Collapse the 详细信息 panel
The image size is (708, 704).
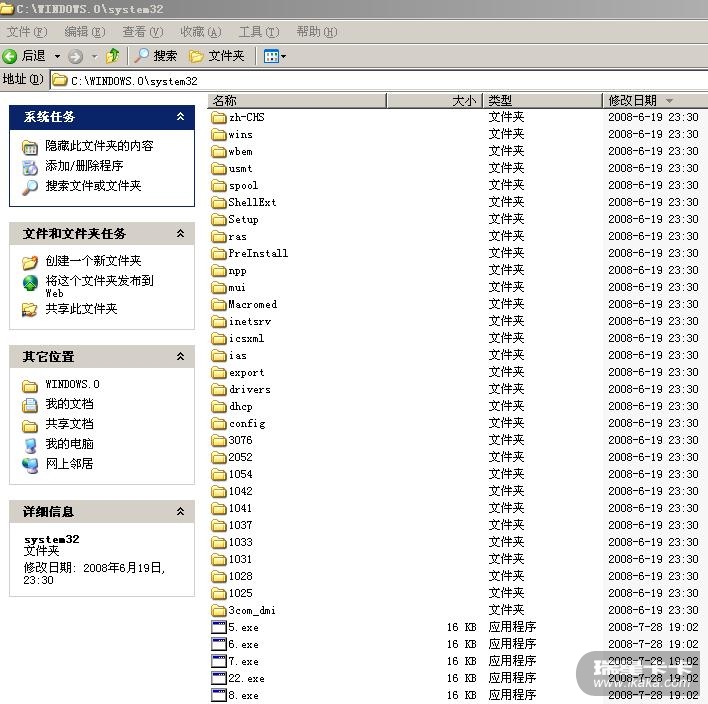point(180,512)
